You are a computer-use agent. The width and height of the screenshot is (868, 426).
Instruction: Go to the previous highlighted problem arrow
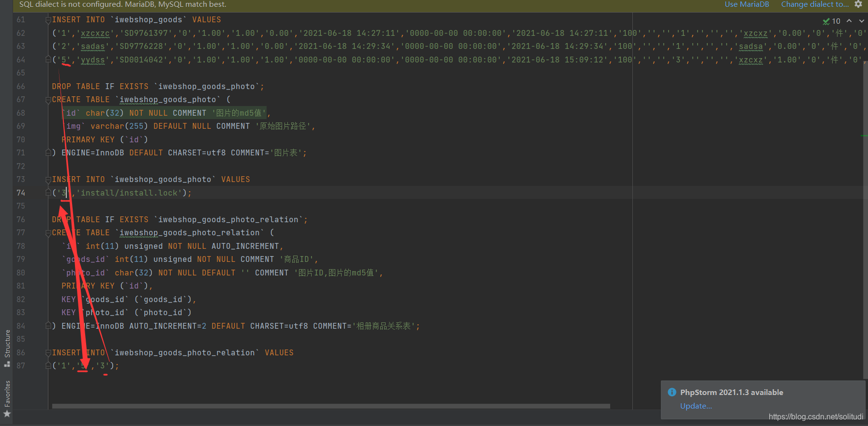pos(849,21)
